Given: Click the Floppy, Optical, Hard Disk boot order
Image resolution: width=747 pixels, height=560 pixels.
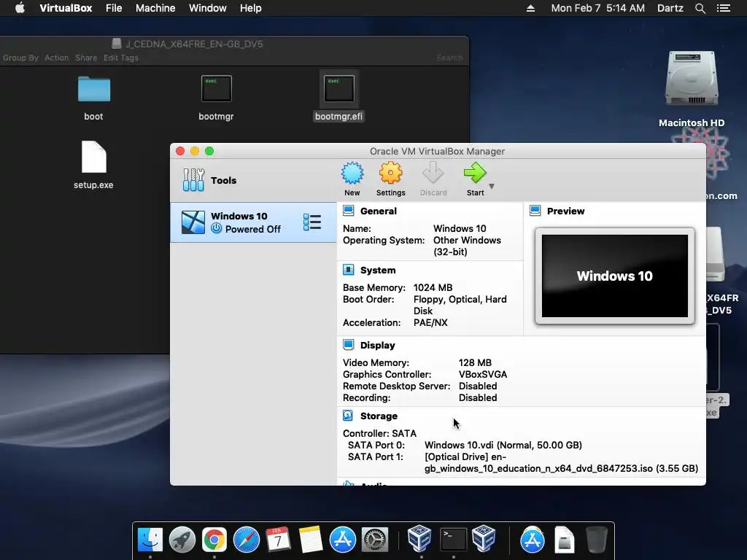Looking at the screenshot, I should pyautogui.click(x=460, y=305).
